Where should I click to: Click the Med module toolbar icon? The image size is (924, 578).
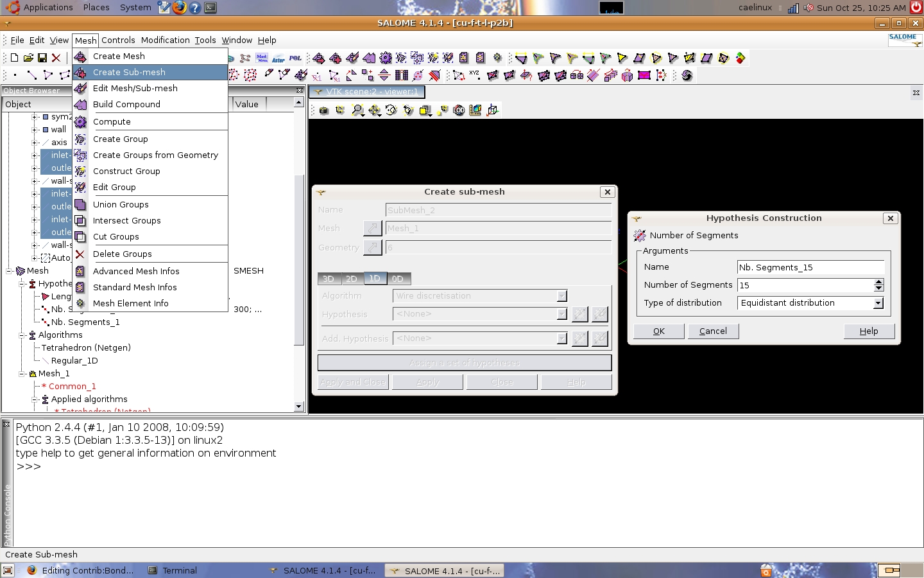pyautogui.click(x=262, y=58)
